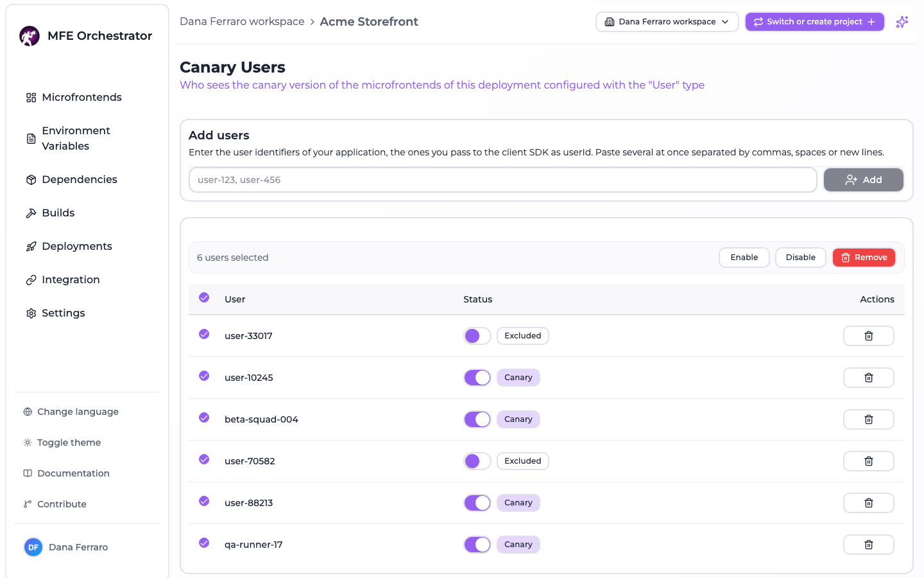Delete user-33017 with its trash icon
This screenshot has width=924, height=578.
coord(869,336)
